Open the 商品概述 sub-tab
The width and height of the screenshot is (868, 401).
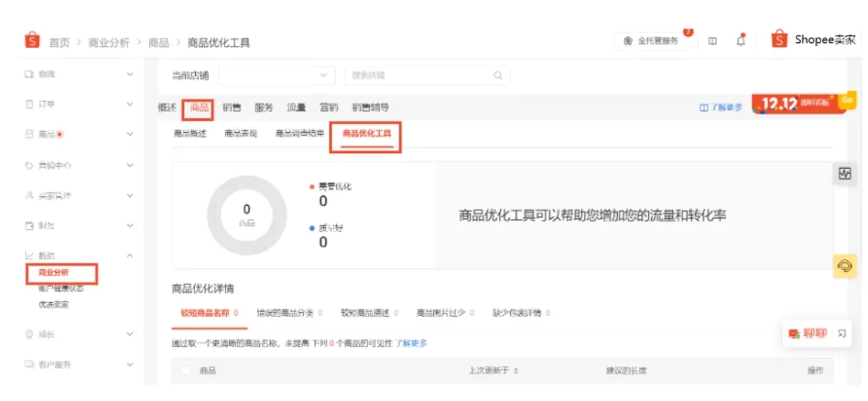coord(190,133)
